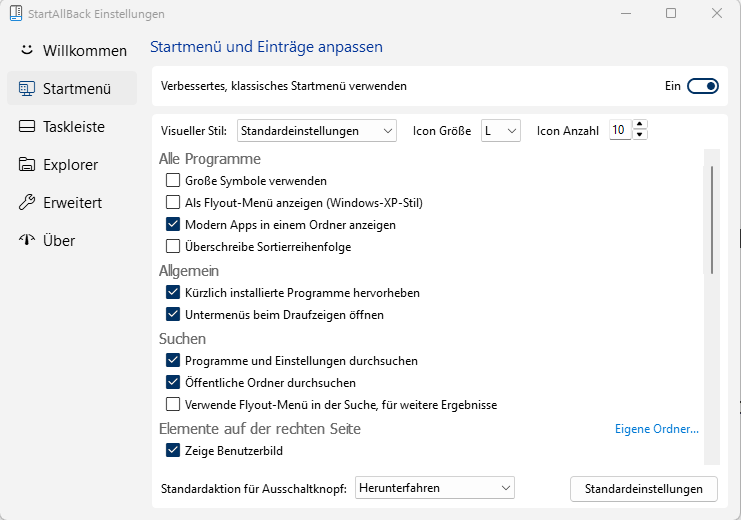Disable Öffentliche Ordner durchsuchen checkbox
741x520 pixels.
click(x=173, y=383)
